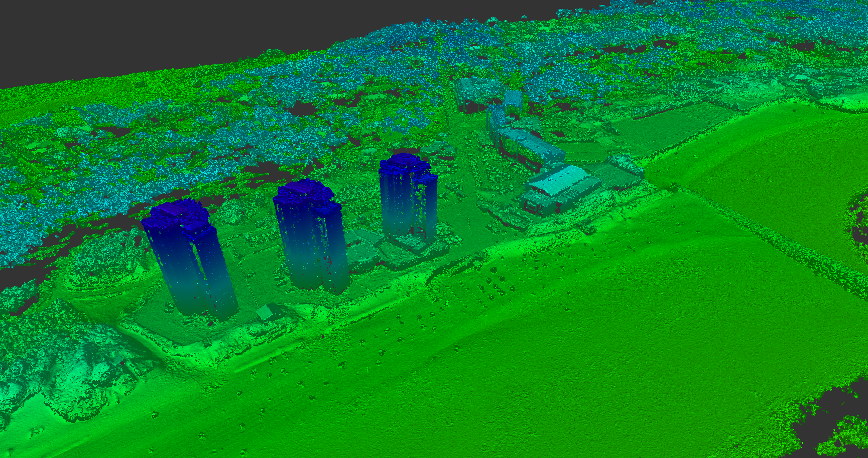Screen dimensions: 868x458
Task: Select the round tree cluster at the right edge
Action: 859,221
